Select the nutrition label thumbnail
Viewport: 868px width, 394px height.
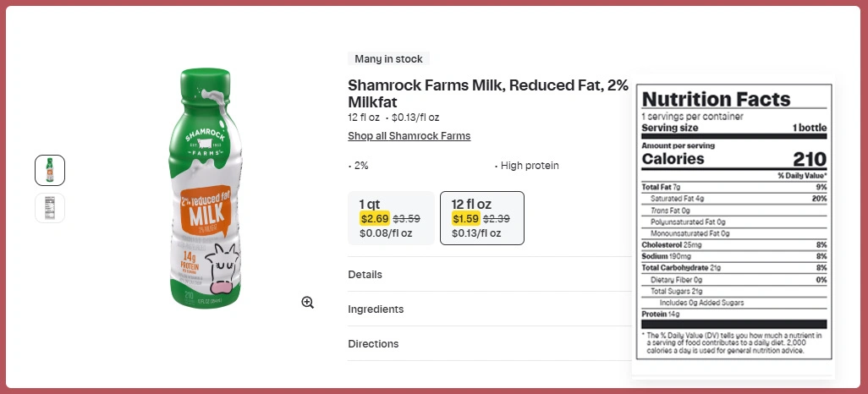pos(50,208)
